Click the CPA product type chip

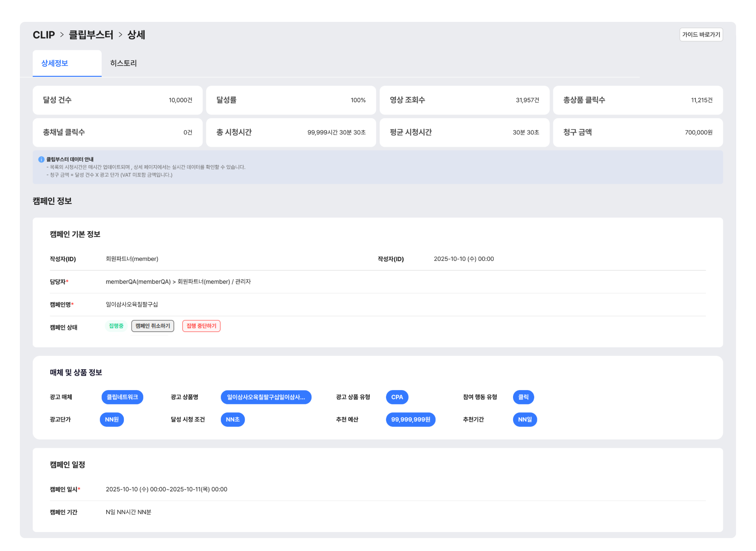click(x=397, y=397)
